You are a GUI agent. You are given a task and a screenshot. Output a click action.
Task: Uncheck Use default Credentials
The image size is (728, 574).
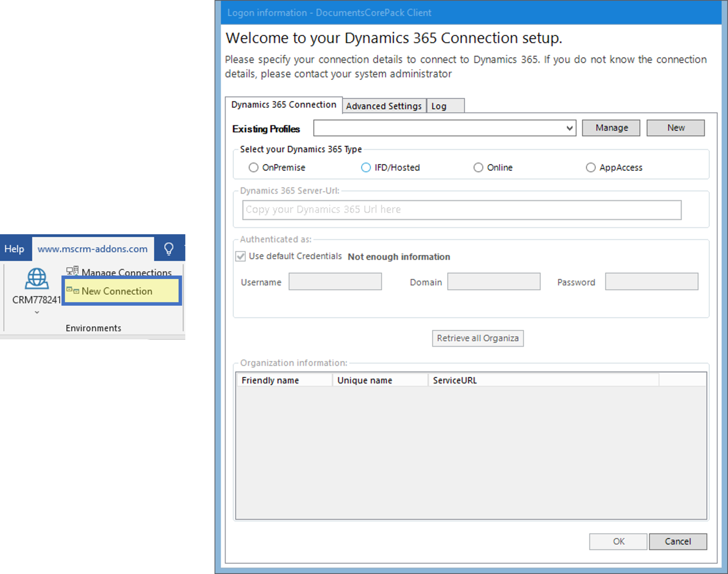point(240,257)
